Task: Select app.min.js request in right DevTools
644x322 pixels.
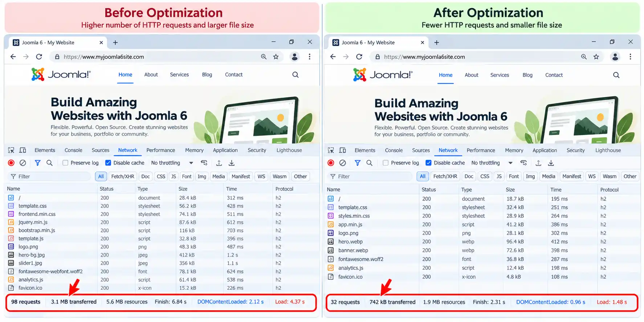Action: [482, 224]
